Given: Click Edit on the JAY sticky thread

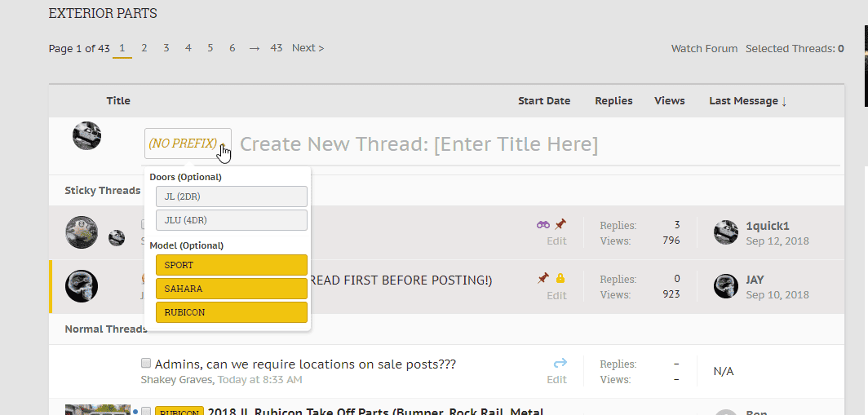Looking at the screenshot, I should [x=556, y=295].
